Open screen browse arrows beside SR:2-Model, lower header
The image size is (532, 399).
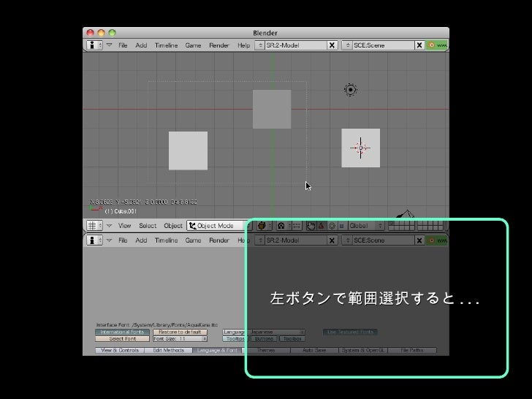tap(260, 240)
